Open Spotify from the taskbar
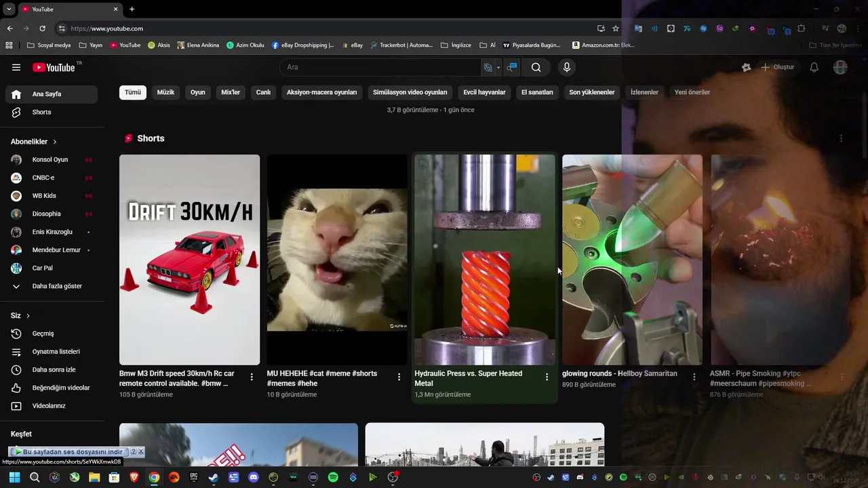868x488 pixels. coord(333,477)
